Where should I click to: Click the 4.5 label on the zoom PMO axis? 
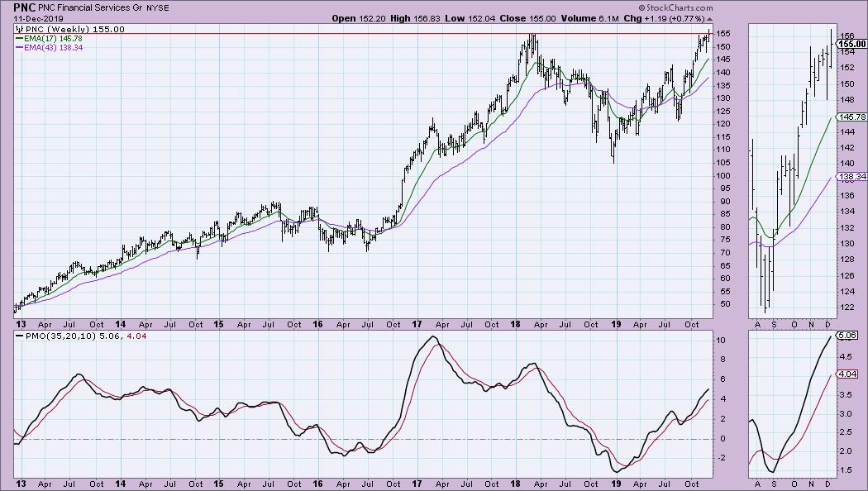coord(846,358)
